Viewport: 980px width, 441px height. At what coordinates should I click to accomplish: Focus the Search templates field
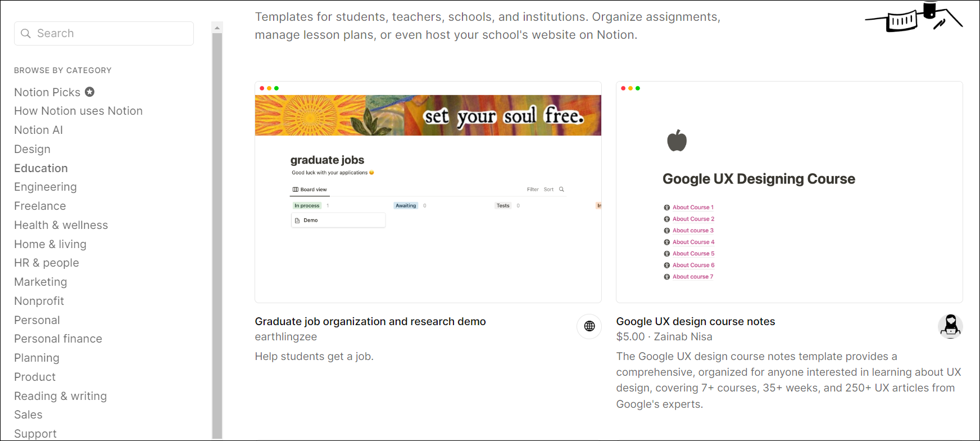coord(104,34)
